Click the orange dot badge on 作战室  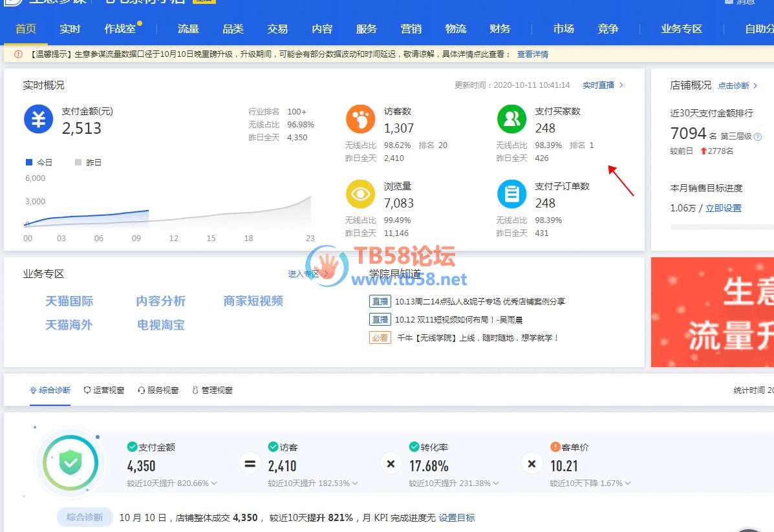(140, 23)
